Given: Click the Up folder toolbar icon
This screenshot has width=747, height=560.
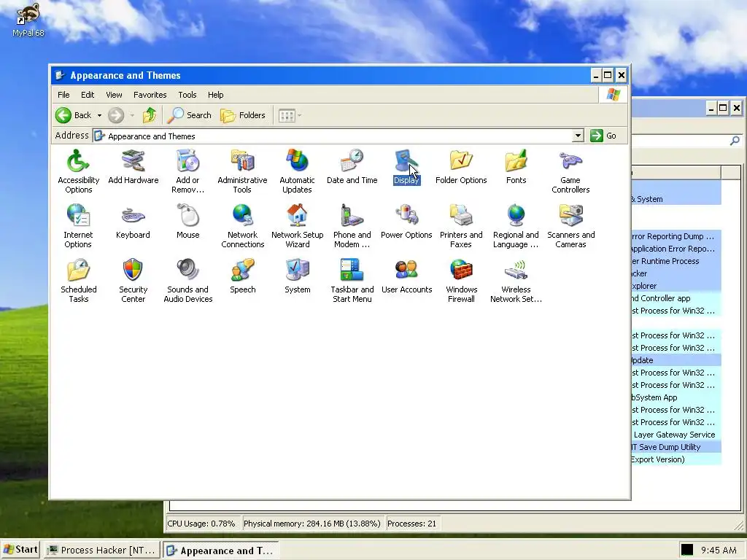Looking at the screenshot, I should [x=150, y=115].
